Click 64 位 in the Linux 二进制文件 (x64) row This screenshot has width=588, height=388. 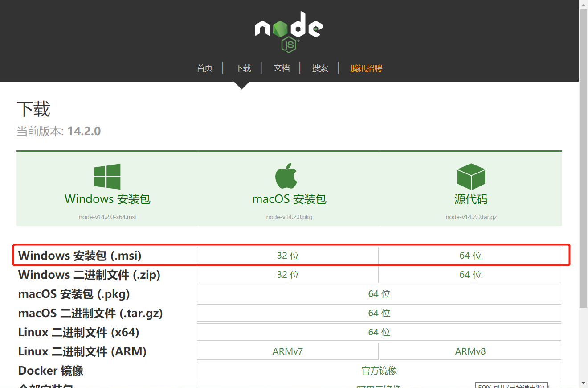pyautogui.click(x=379, y=332)
